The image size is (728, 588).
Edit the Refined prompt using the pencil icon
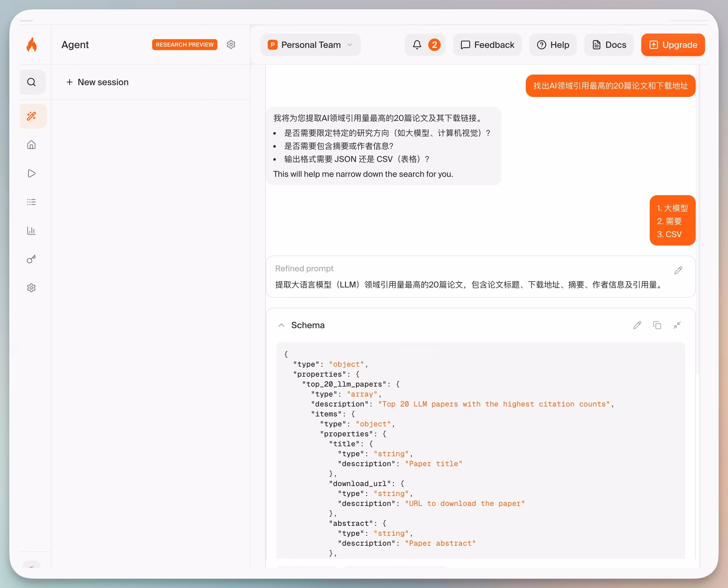coord(678,270)
